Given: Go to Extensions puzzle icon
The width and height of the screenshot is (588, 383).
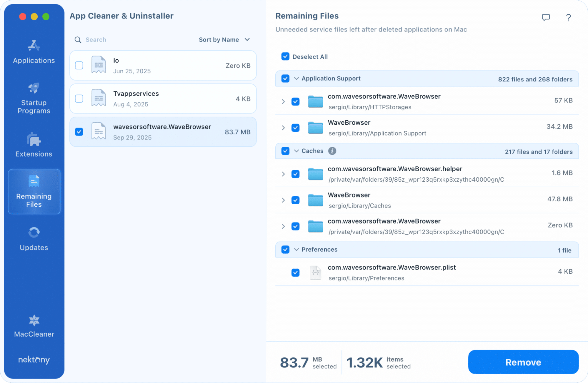Looking at the screenshot, I should coord(34,139).
